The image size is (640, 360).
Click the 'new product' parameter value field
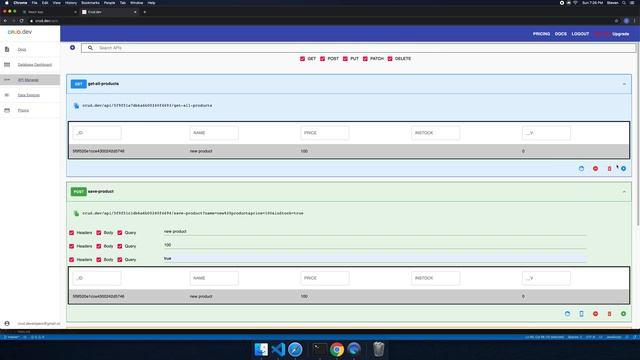tap(375, 231)
